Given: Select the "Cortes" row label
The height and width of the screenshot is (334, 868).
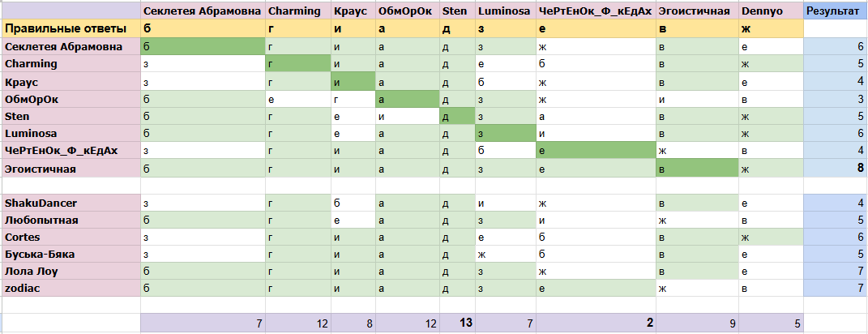Looking at the screenshot, I should tap(23, 237).
